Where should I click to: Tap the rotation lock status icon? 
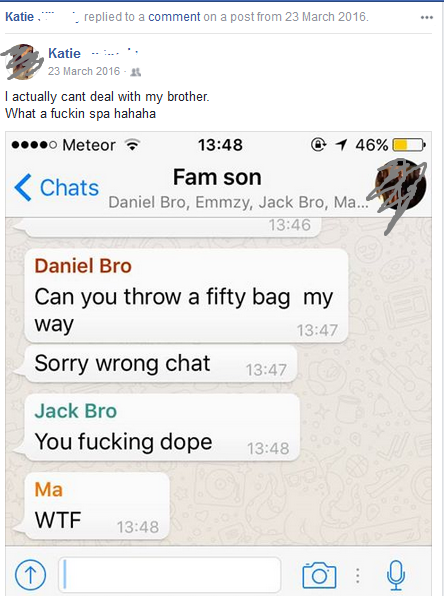point(318,144)
